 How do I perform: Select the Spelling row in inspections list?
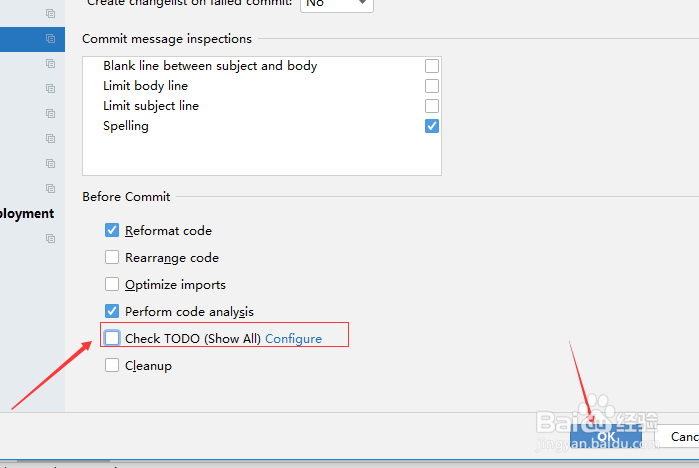point(262,126)
